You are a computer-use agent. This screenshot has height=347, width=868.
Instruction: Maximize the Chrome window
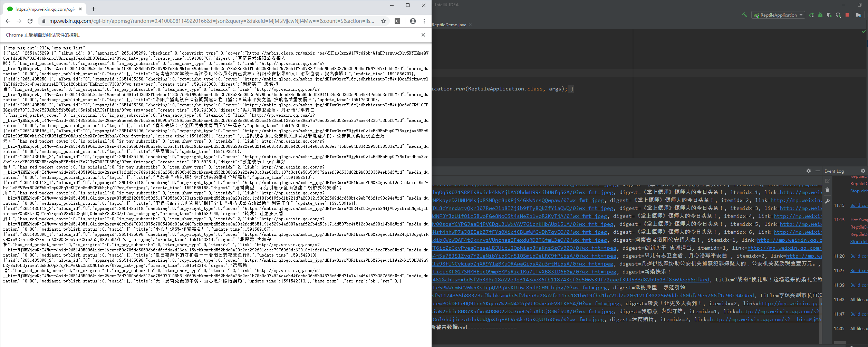(x=408, y=5)
